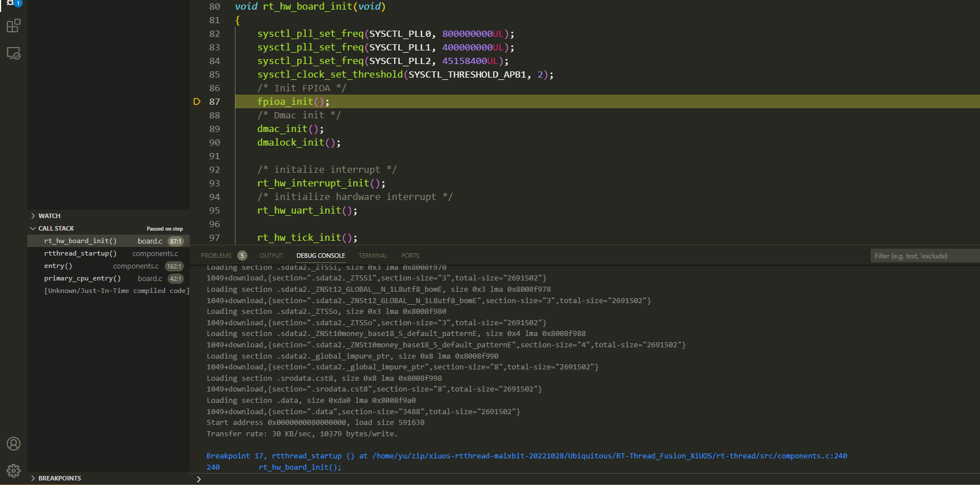This screenshot has width=980, height=485.
Task: Open the Manage gear icon
Action: (14, 471)
